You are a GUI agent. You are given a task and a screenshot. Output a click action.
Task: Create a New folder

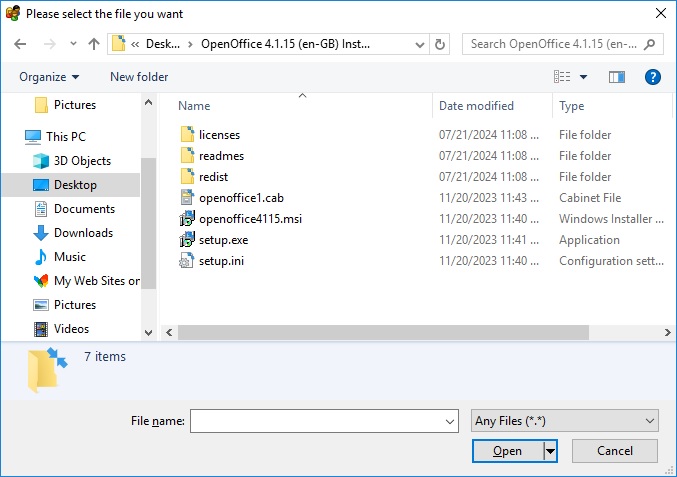139,77
